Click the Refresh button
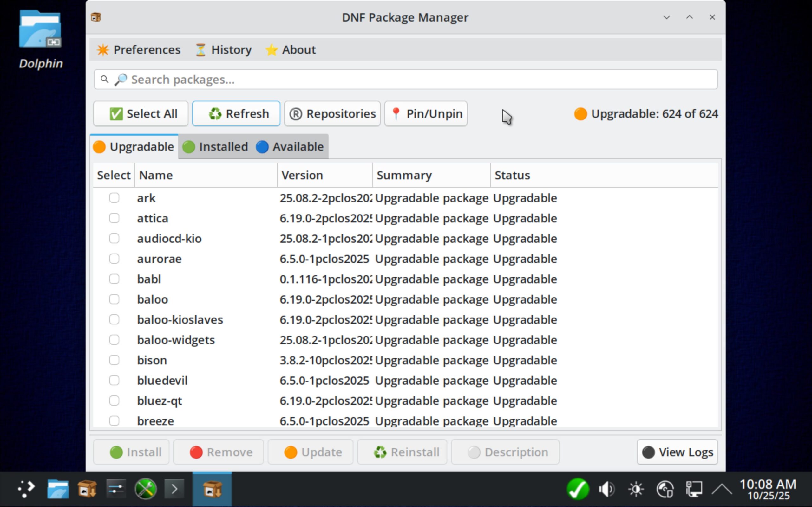Image resolution: width=812 pixels, height=507 pixels. pyautogui.click(x=236, y=114)
